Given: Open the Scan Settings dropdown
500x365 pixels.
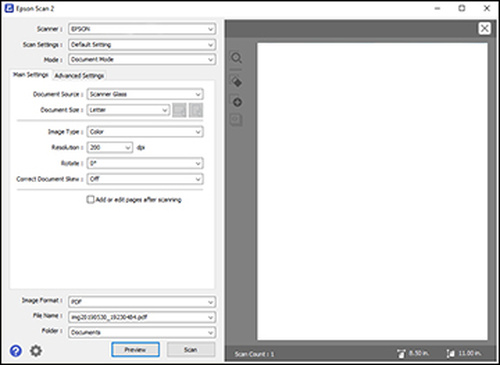Looking at the screenshot, I should 142,44.
